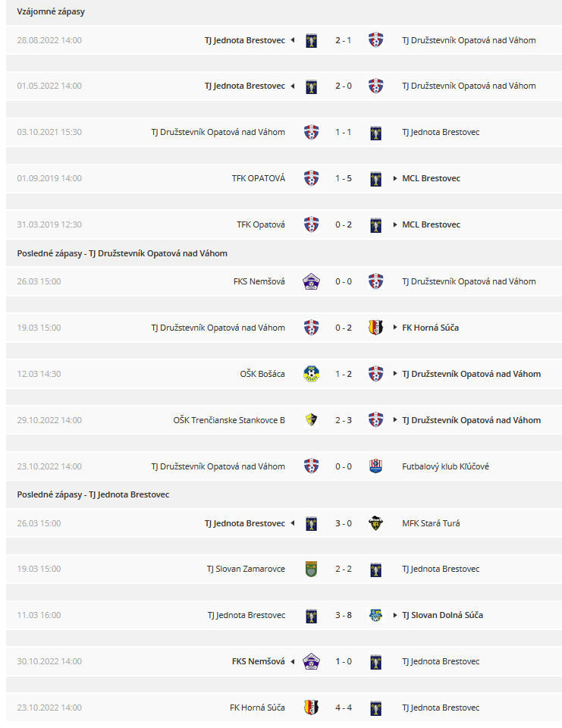Open MCL Brestovec team in 31.03.2019 match
This screenshot has width=562, height=728.
click(x=431, y=224)
